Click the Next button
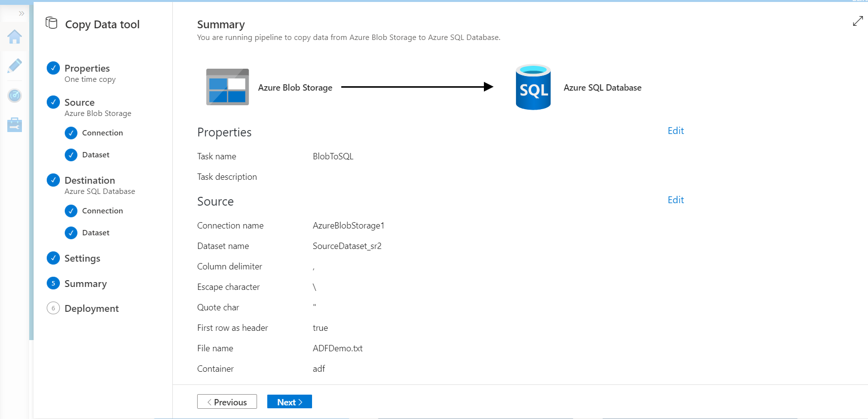 point(290,402)
